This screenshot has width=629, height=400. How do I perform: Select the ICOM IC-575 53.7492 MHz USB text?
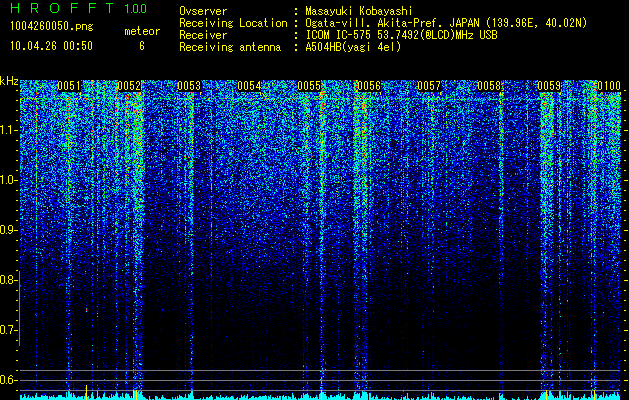(x=401, y=35)
